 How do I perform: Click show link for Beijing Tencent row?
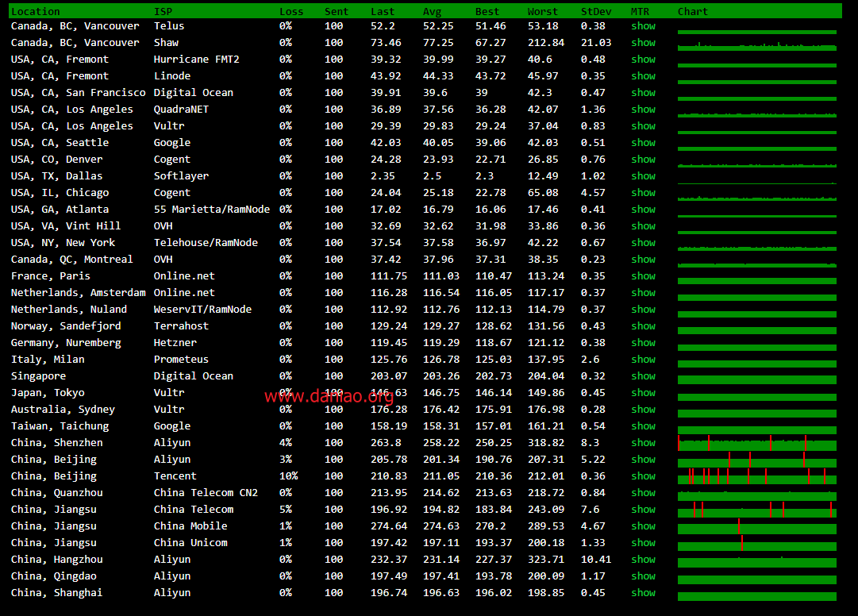click(643, 476)
